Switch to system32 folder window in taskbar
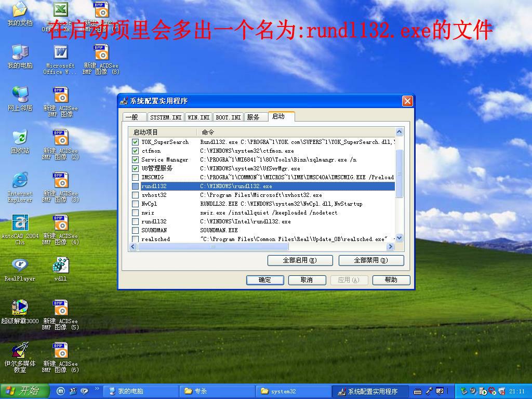The height and width of the screenshot is (399, 532). 293,391
